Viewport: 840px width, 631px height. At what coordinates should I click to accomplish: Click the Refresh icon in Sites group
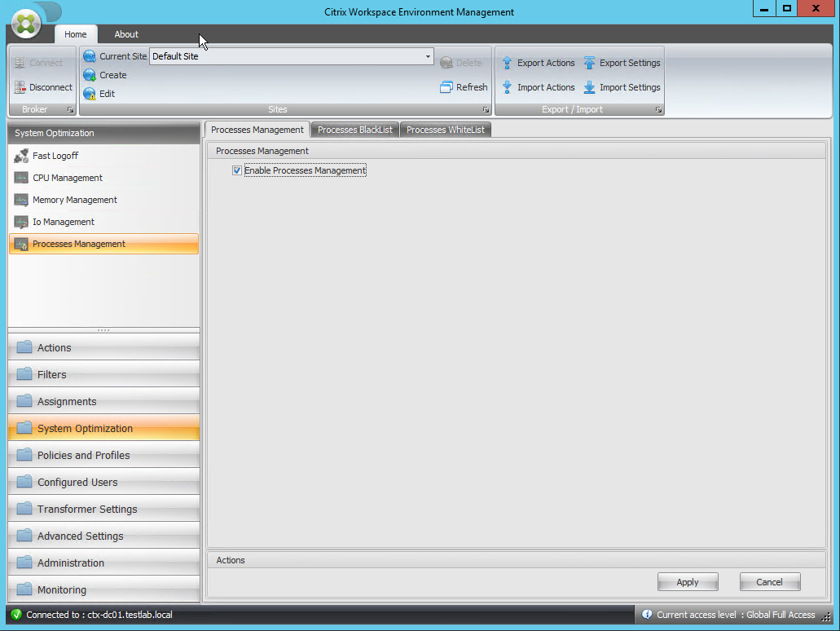pos(446,87)
